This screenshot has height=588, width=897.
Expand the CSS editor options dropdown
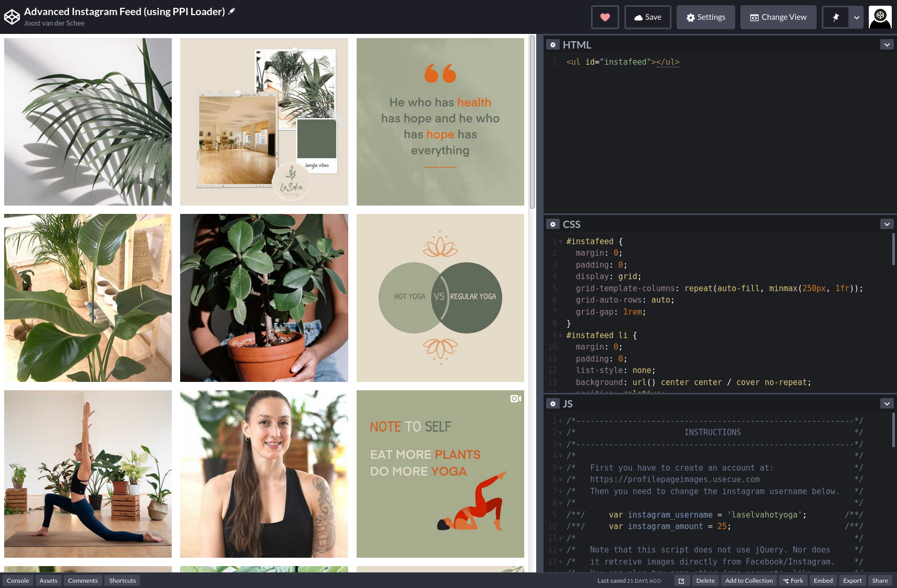pyautogui.click(x=887, y=224)
